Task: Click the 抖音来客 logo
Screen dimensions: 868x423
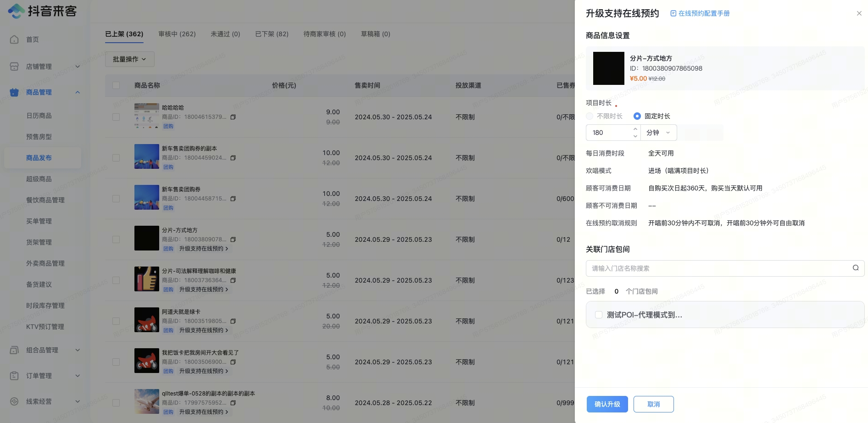Action: [x=42, y=11]
